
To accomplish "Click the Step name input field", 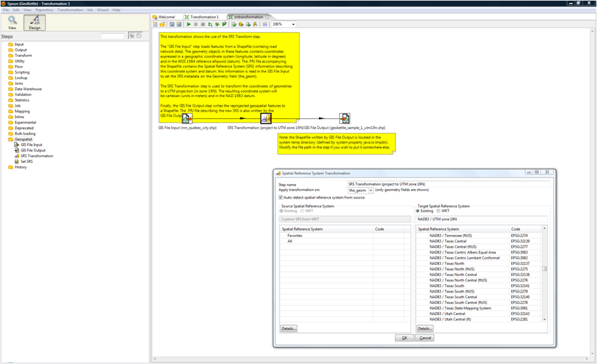I will pyautogui.click(x=449, y=184).
